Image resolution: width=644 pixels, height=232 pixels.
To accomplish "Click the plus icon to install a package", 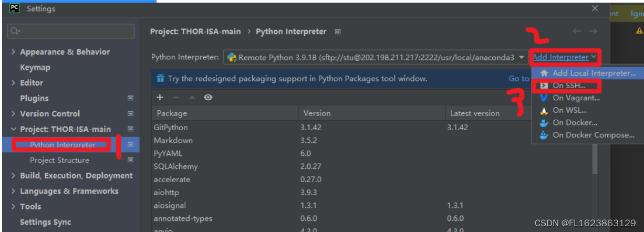I will point(160,97).
